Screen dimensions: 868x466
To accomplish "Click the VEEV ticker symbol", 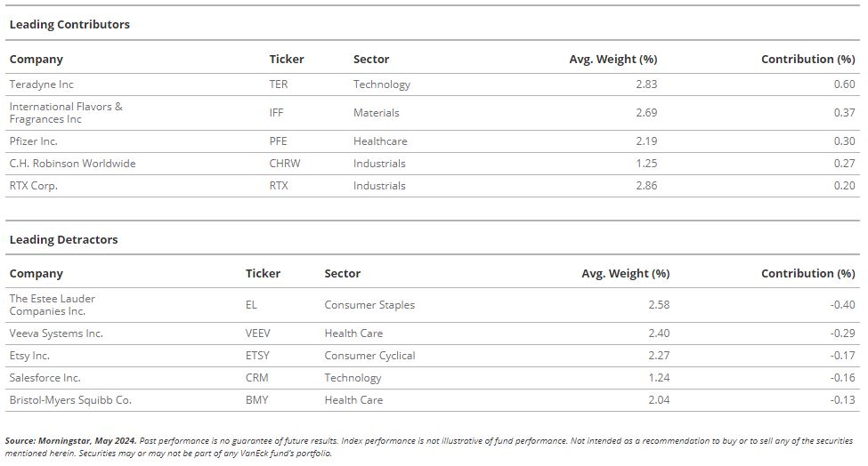I will point(258,333).
